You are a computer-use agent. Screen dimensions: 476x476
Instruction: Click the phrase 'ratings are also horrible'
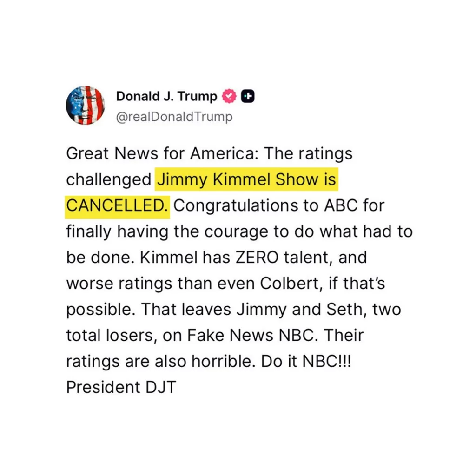click(161, 361)
